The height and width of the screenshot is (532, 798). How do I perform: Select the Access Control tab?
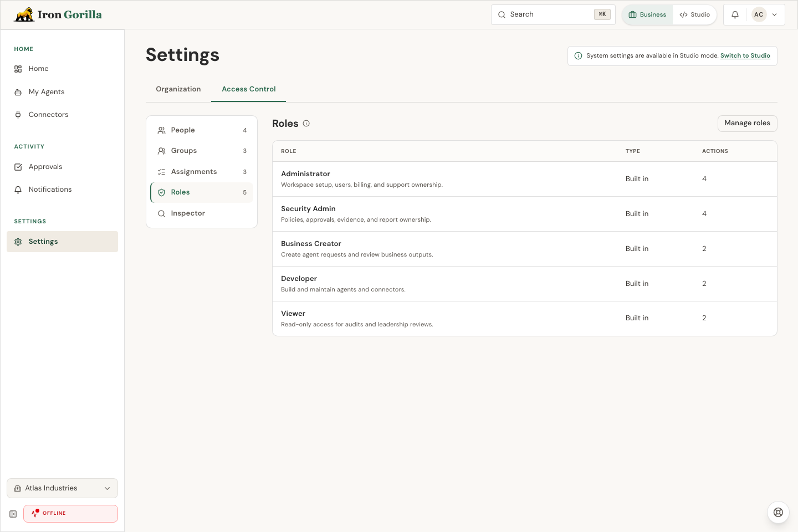coord(249,89)
